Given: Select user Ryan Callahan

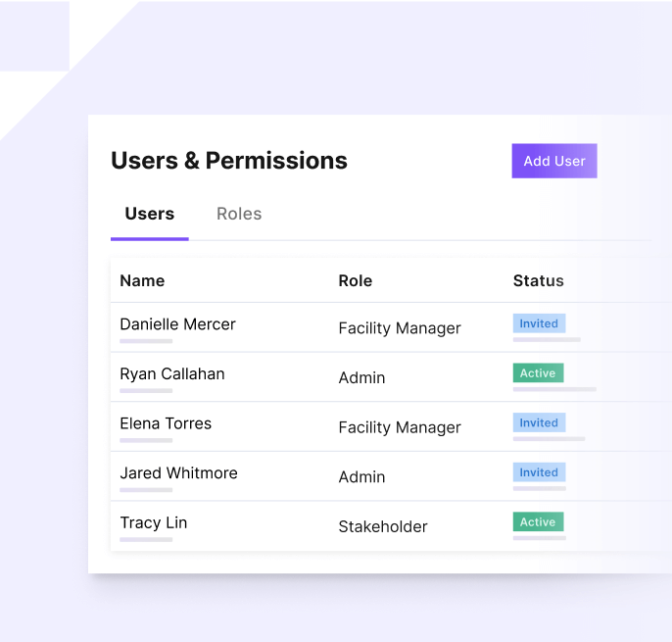Looking at the screenshot, I should 172,373.
